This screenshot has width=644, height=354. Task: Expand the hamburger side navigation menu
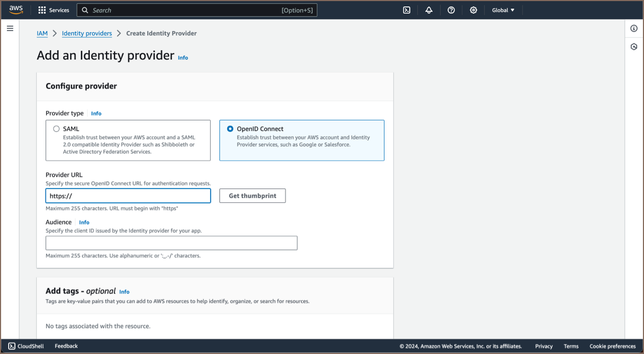10,28
